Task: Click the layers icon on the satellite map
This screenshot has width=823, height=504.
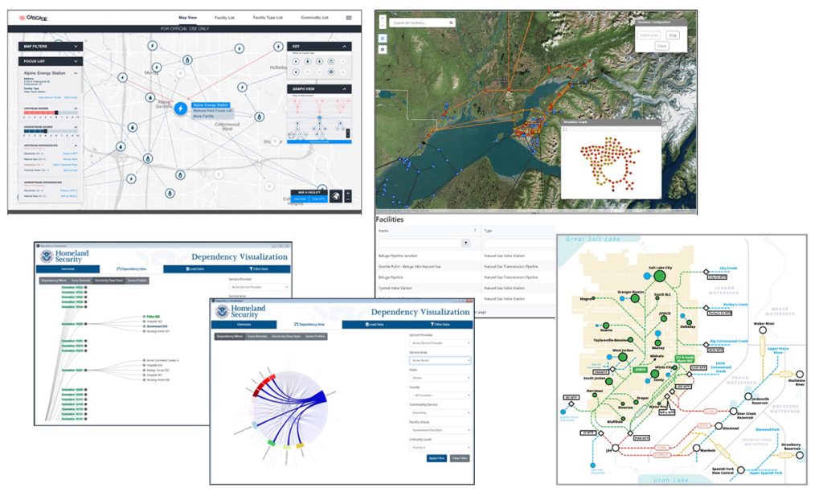Action: (x=382, y=39)
